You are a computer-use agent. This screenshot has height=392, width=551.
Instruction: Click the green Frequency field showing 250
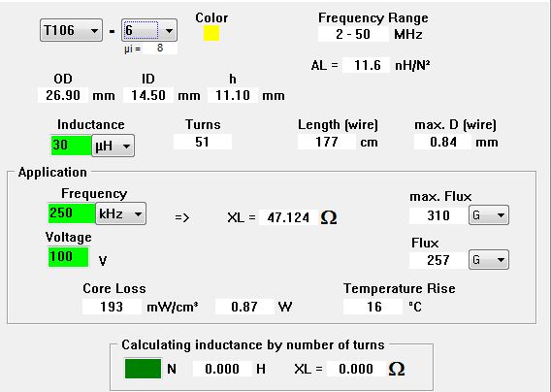(72, 213)
